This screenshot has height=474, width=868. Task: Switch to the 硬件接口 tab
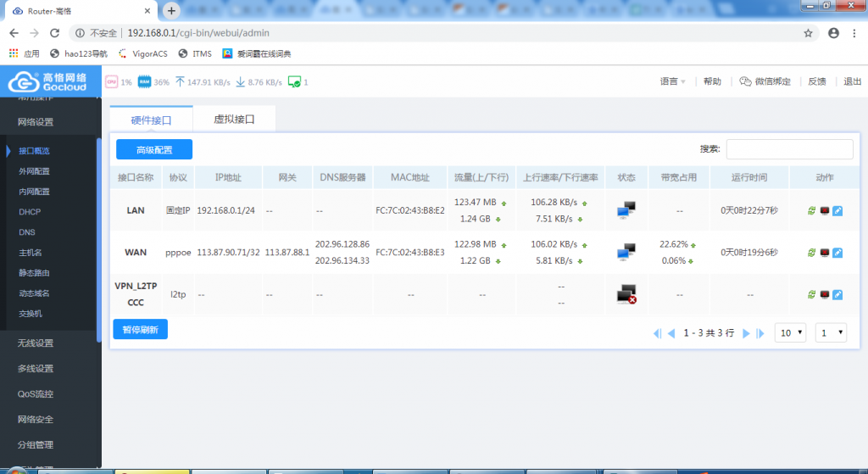(151, 120)
